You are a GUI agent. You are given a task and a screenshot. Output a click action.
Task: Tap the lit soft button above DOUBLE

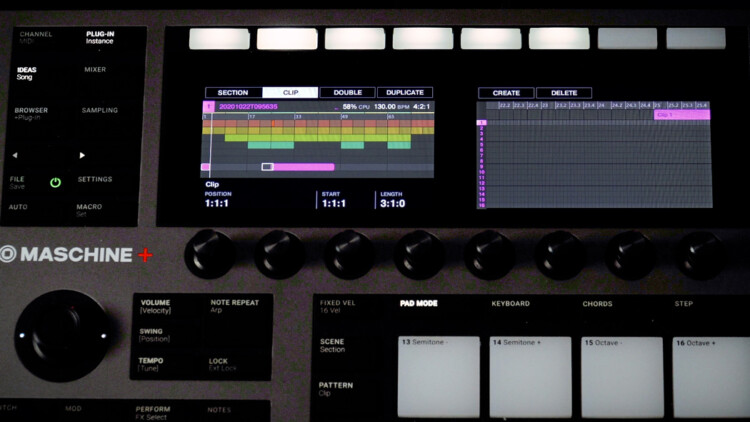(355, 39)
